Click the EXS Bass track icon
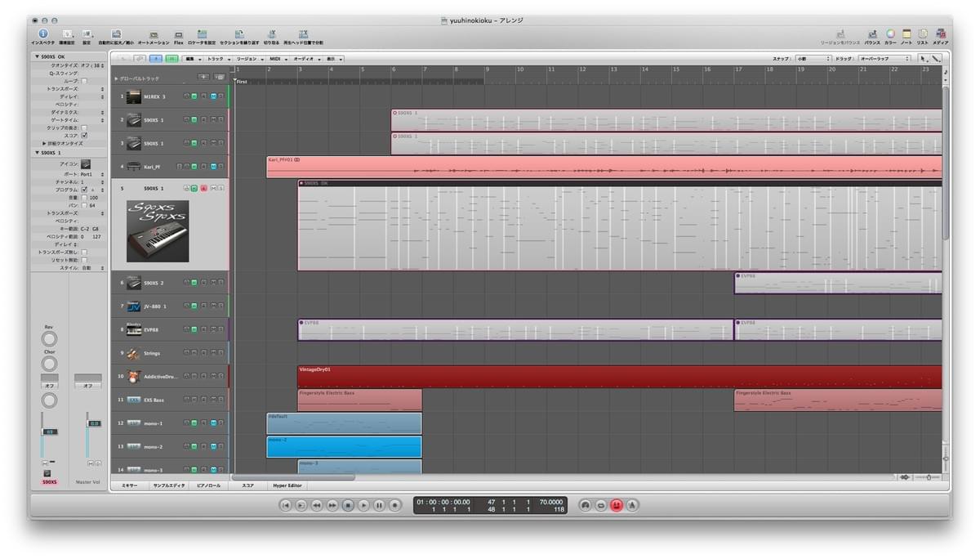The width and height of the screenshot is (980, 559). (x=134, y=400)
